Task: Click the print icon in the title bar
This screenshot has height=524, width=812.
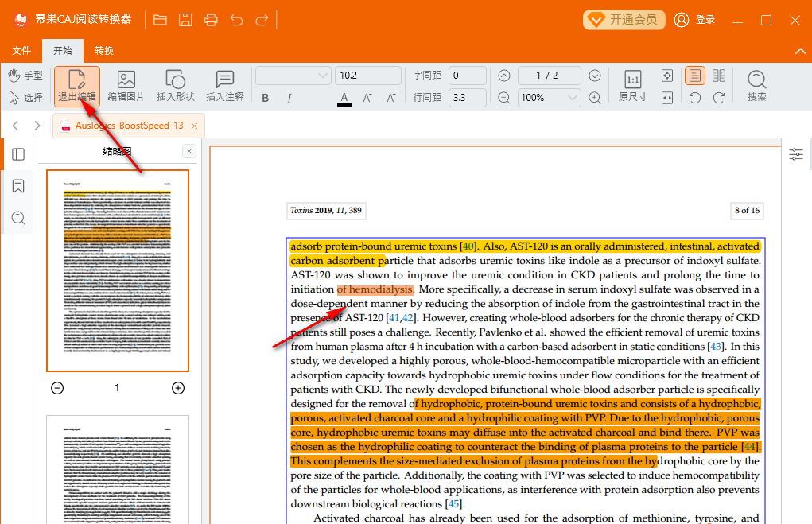Action: [211, 20]
